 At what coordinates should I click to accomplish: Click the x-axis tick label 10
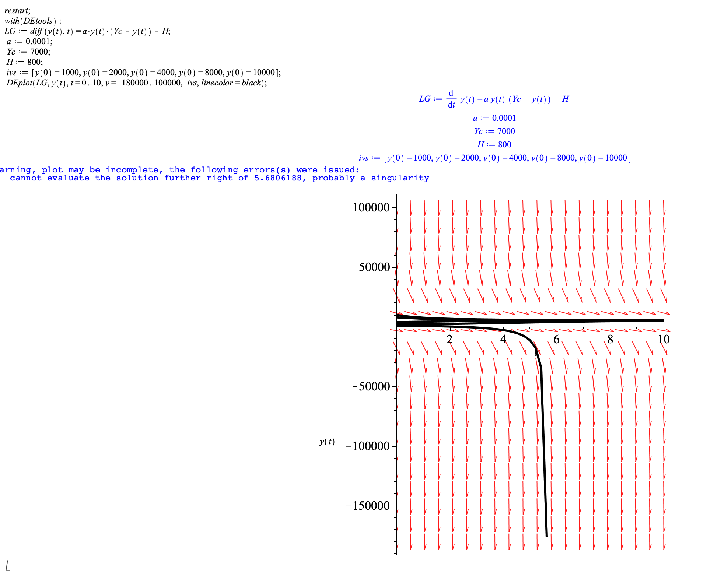pyautogui.click(x=664, y=339)
